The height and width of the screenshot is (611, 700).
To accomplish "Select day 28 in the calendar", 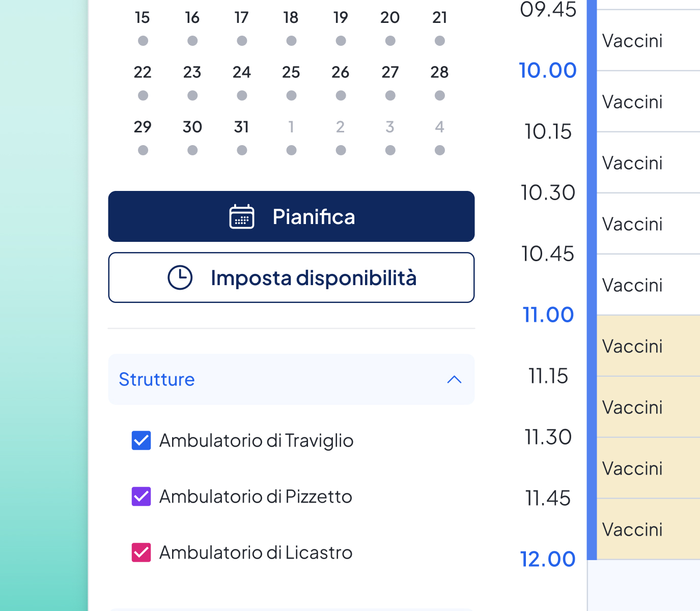I will [440, 72].
